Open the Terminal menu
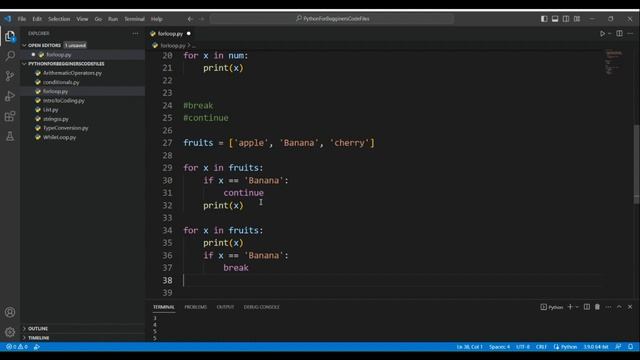Viewport: 640px width, 360px height. tap(134, 19)
